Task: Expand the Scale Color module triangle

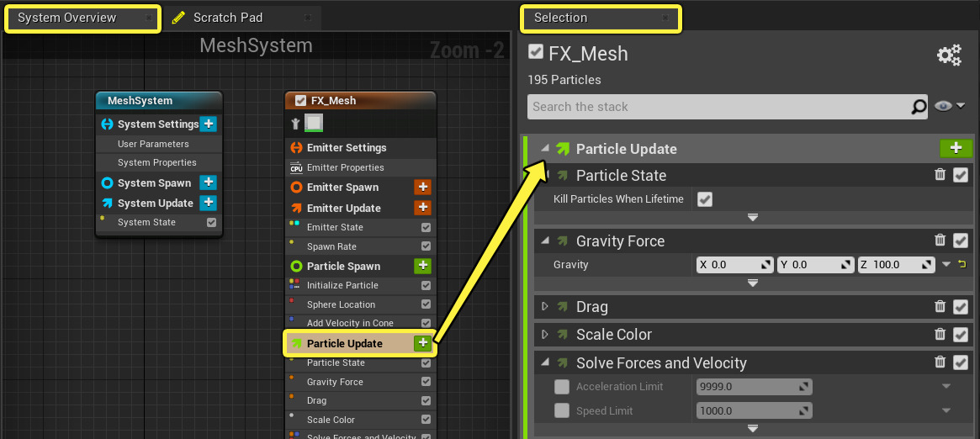Action: [544, 335]
